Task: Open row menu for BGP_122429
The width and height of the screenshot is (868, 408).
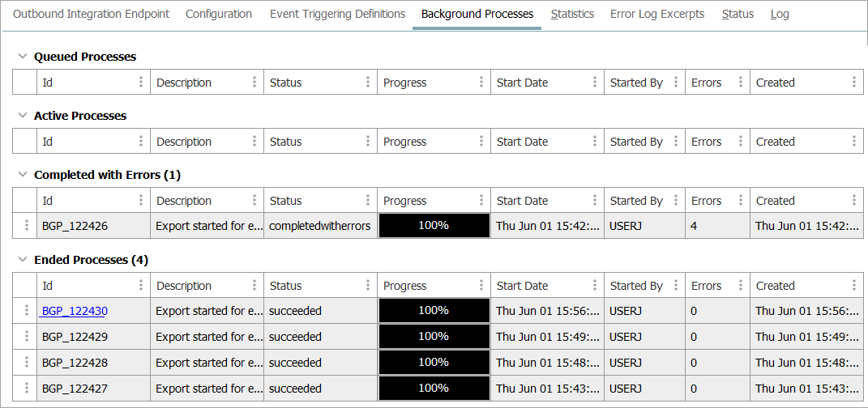Action: [25, 337]
